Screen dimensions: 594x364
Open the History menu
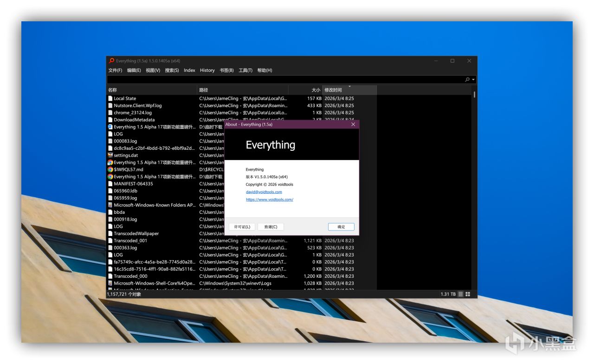pyautogui.click(x=207, y=70)
